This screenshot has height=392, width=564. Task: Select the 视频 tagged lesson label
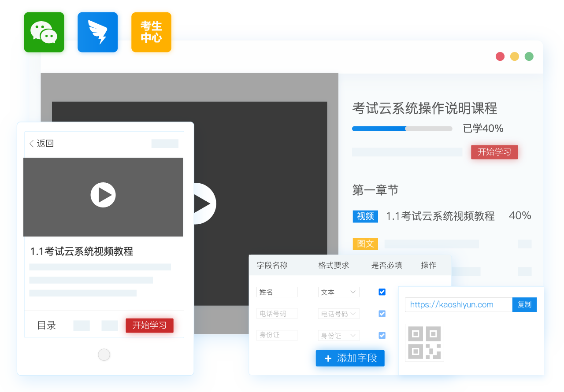point(365,216)
